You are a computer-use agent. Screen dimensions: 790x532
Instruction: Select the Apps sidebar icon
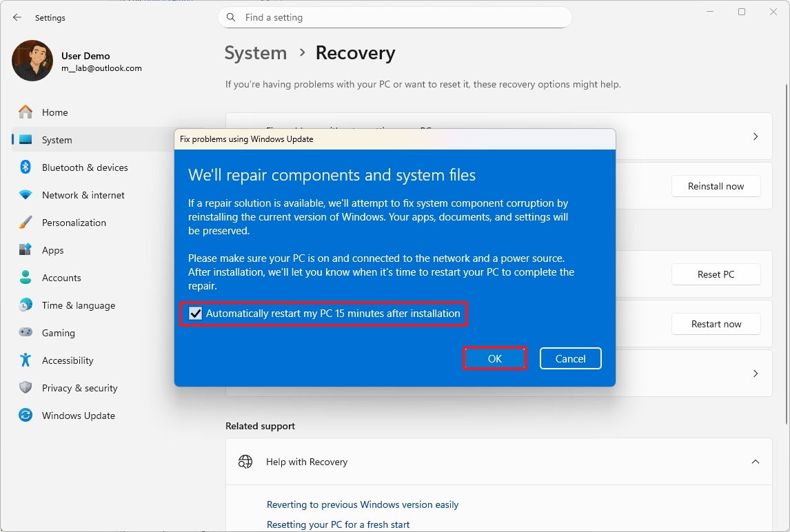pyautogui.click(x=25, y=250)
